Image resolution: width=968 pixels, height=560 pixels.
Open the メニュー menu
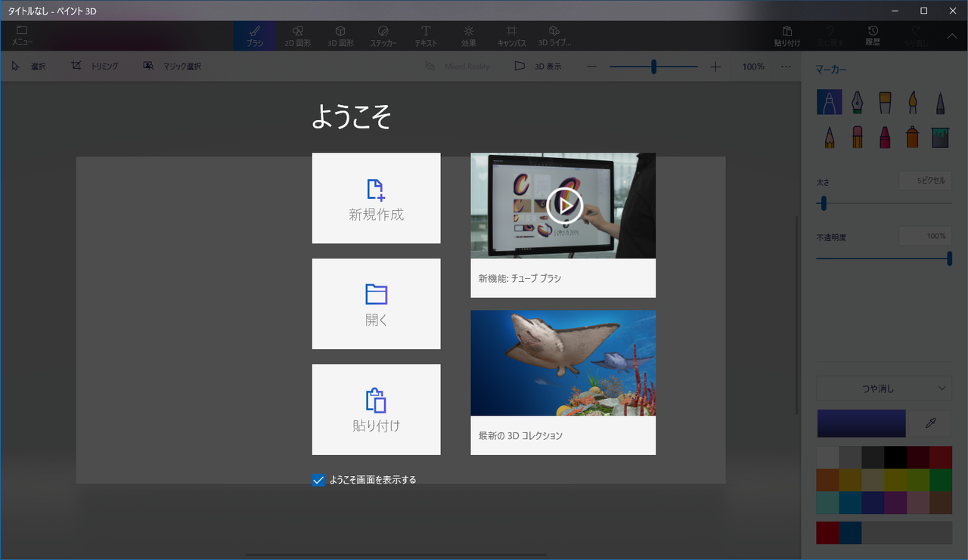21,36
